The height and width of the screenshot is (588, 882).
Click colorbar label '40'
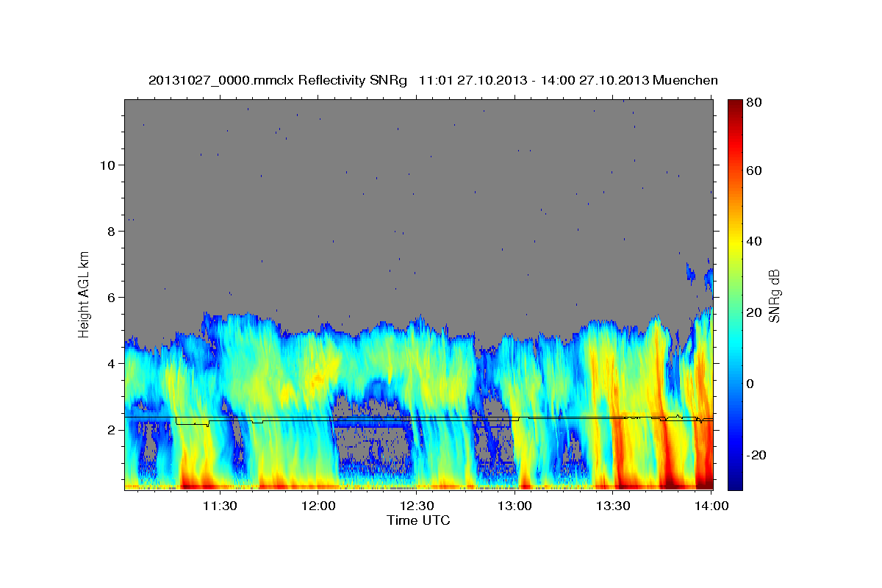click(755, 241)
